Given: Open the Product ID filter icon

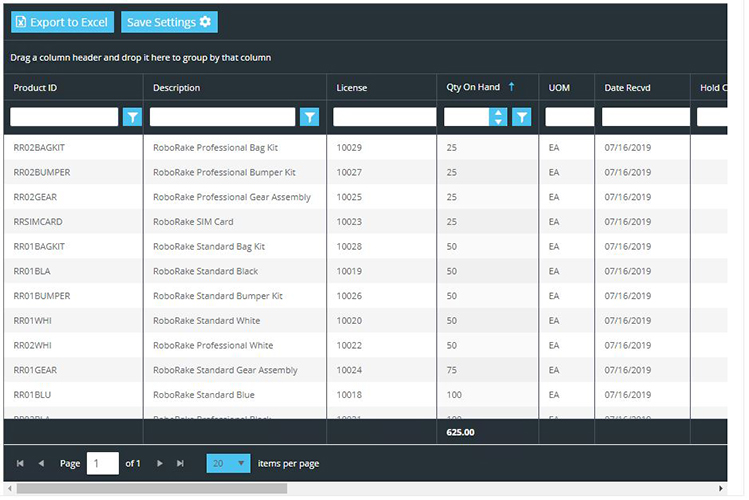Looking at the screenshot, I should pyautogui.click(x=132, y=117).
